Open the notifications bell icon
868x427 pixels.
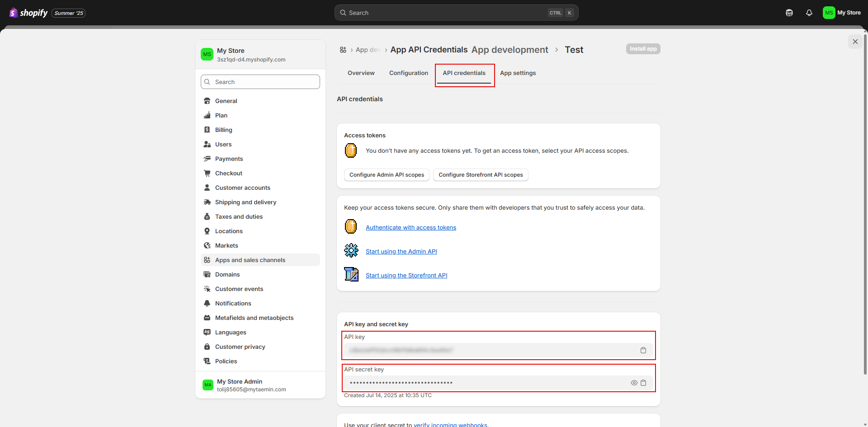(809, 13)
